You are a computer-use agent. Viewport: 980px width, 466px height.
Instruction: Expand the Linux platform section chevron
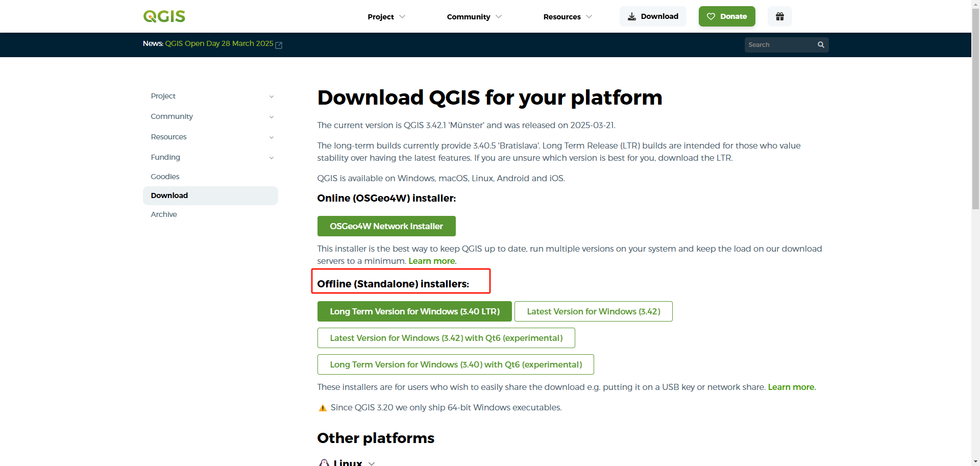point(372,463)
